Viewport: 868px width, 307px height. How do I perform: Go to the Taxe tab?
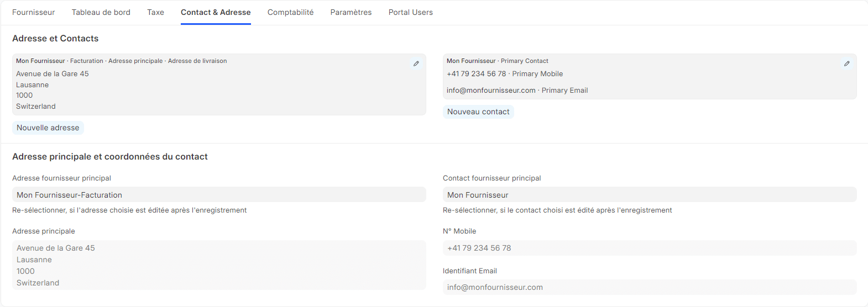155,12
